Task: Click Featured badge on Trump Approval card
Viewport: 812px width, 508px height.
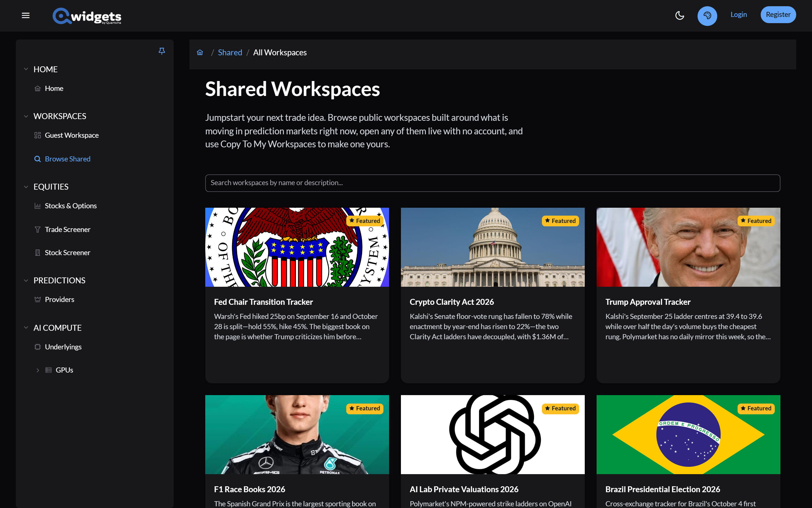Action: click(756, 221)
